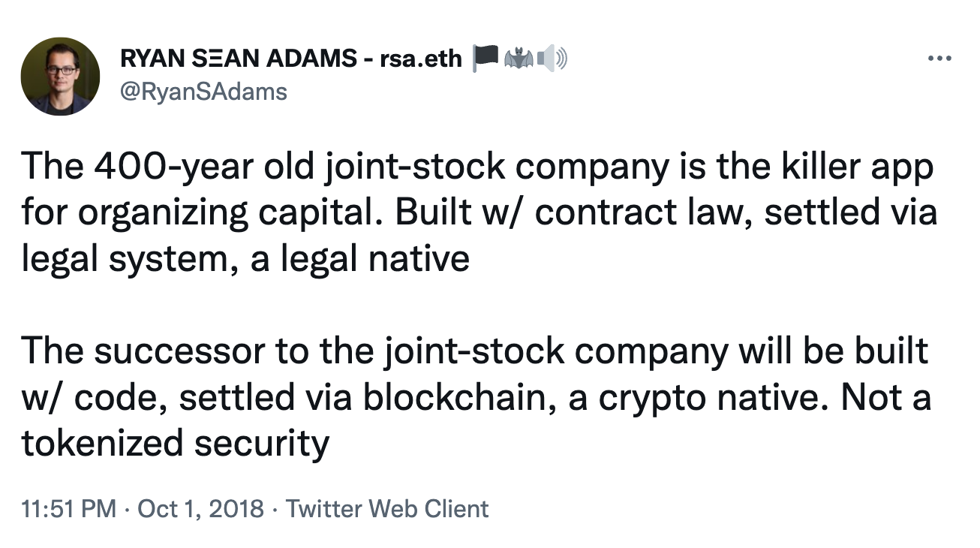This screenshot has height=548, width=980.
Task: Click the Oct 1, 2018 date link
Action: [x=200, y=509]
